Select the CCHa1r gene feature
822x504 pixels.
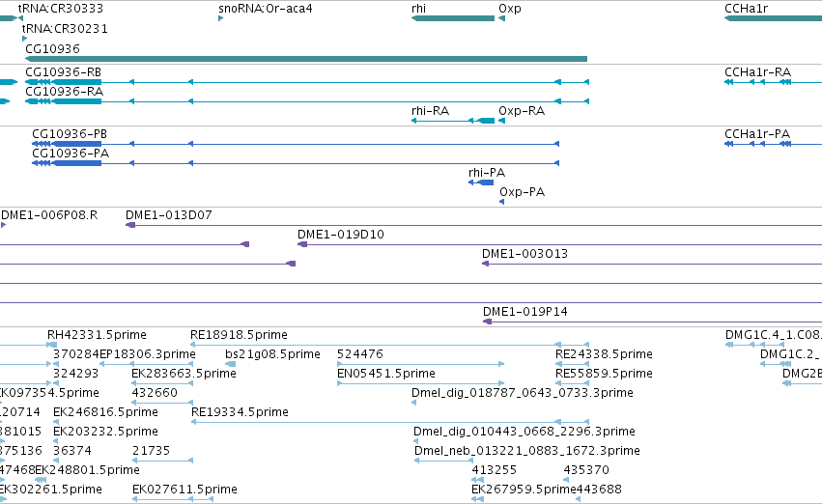tap(774, 18)
